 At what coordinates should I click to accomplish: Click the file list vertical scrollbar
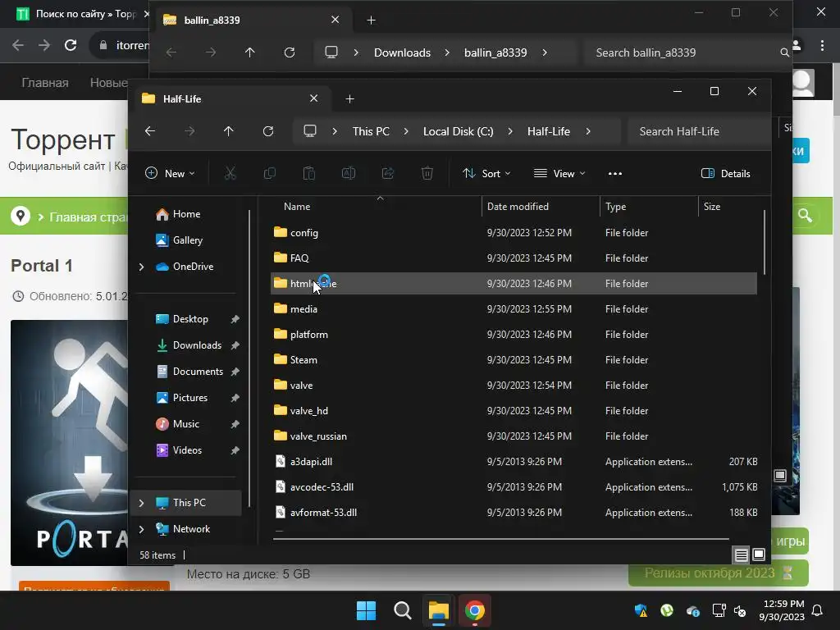click(765, 242)
